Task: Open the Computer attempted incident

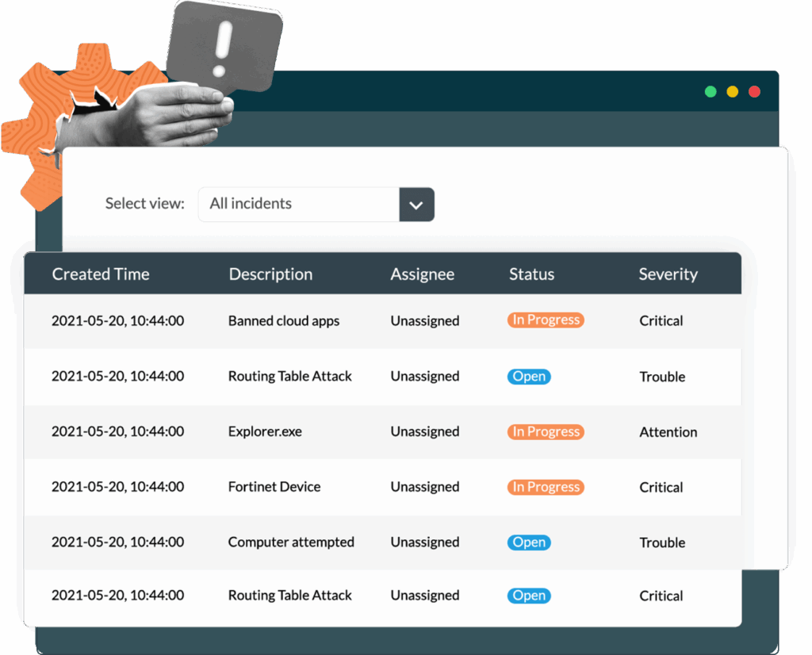Action: click(x=291, y=542)
